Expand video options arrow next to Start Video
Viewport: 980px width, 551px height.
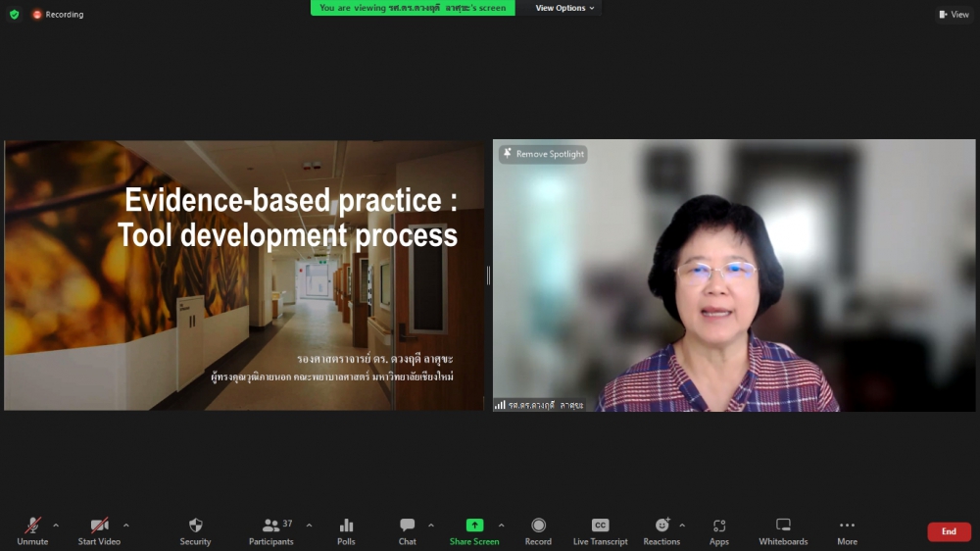(x=125, y=526)
